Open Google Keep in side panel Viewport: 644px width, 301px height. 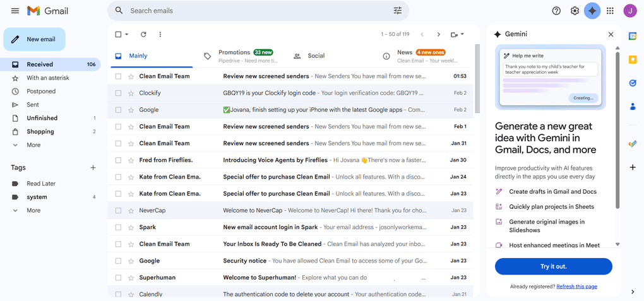click(633, 59)
